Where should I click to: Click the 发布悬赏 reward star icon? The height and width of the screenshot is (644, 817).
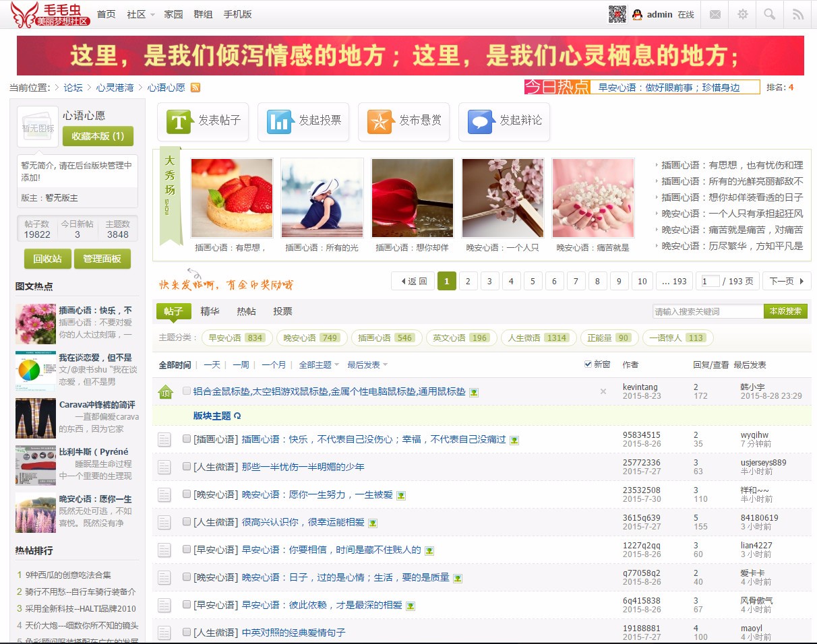379,121
